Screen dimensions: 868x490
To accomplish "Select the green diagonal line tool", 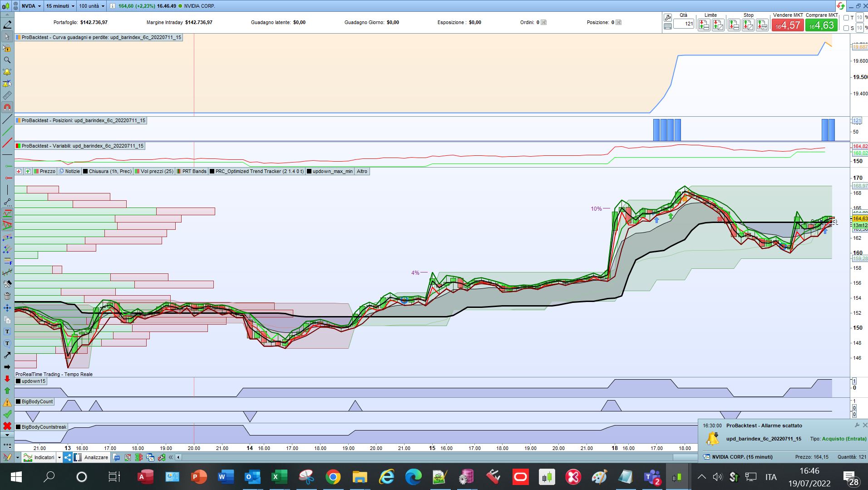I will pyautogui.click(x=7, y=132).
